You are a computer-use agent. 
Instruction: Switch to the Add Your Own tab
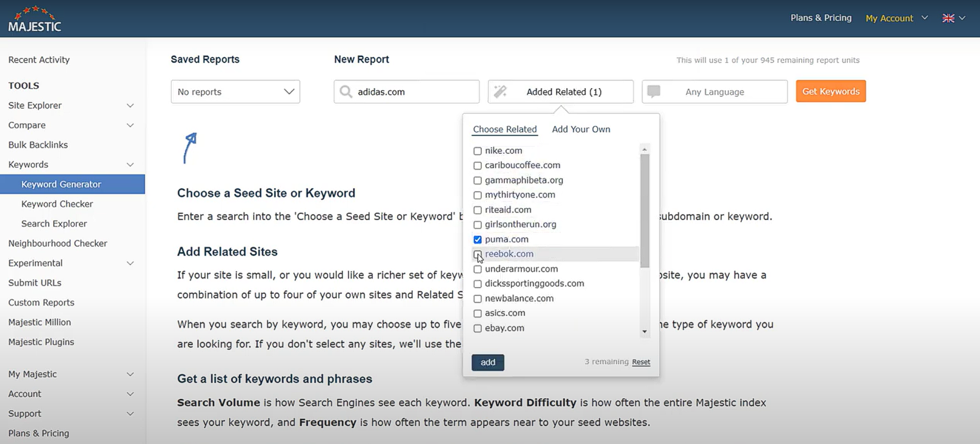click(581, 129)
